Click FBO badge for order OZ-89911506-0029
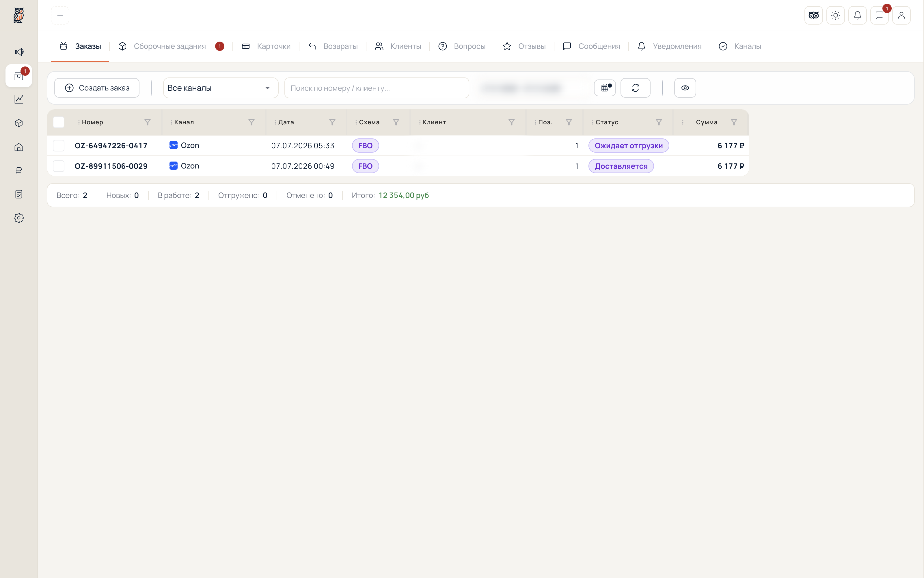Screen dimensions: 924x578 coord(365,166)
